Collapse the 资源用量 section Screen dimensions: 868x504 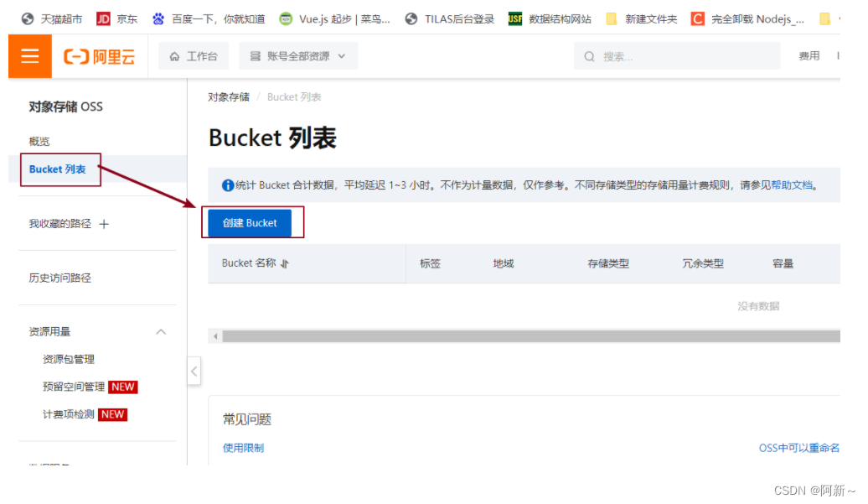tap(161, 332)
